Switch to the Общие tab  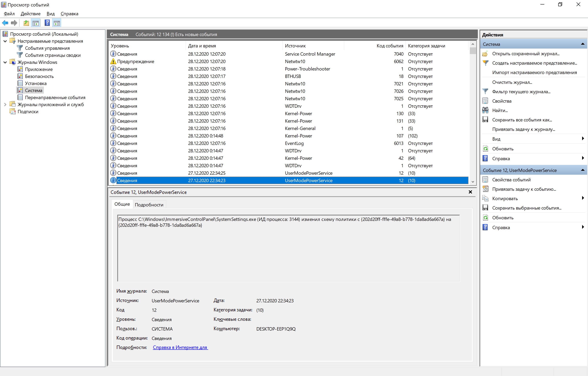click(x=122, y=204)
